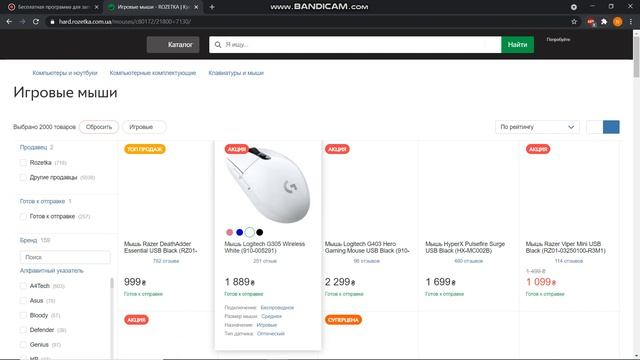
Task: Check the Rozetka seller checkbox
Action: (x=23, y=162)
